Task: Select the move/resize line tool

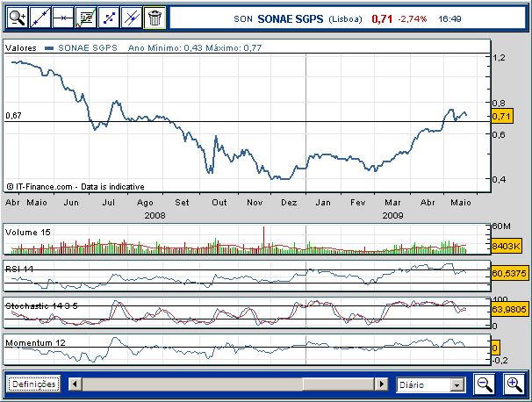Action: click(109, 18)
